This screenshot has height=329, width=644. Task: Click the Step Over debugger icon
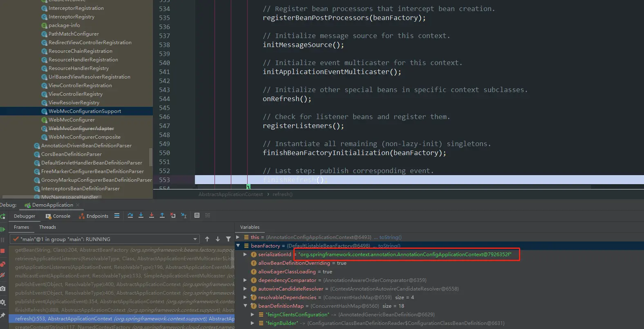pos(130,215)
